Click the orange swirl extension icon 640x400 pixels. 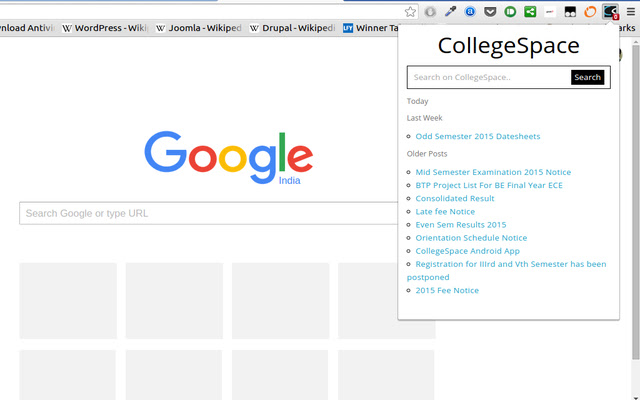(590, 12)
